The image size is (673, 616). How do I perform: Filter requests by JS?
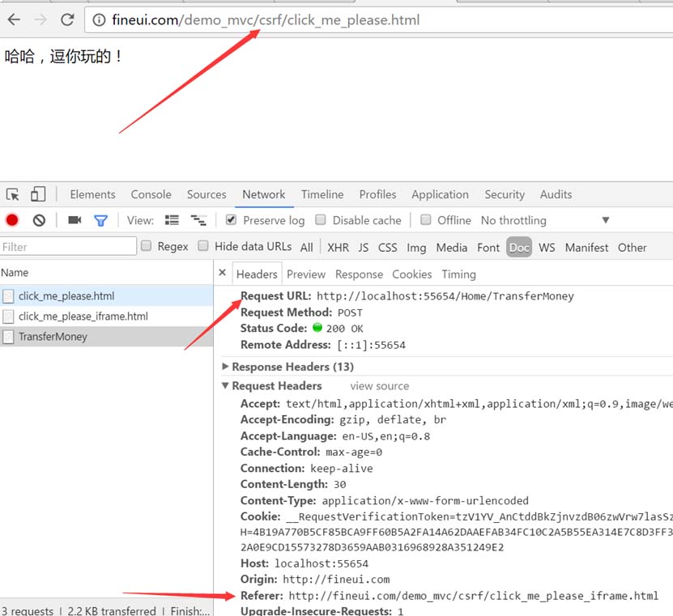coord(364,248)
